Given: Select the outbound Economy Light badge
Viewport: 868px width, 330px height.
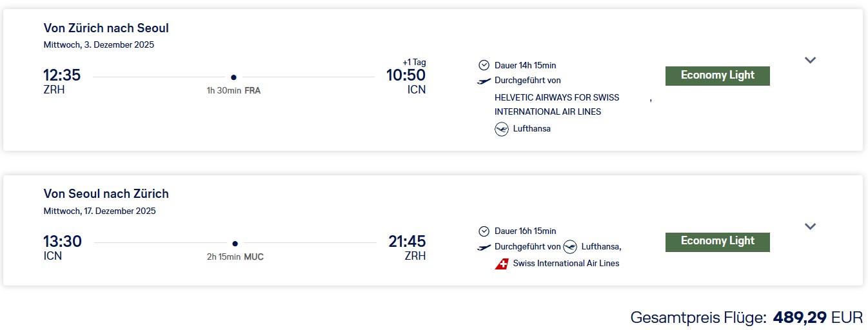Looking at the screenshot, I should pyautogui.click(x=718, y=75).
